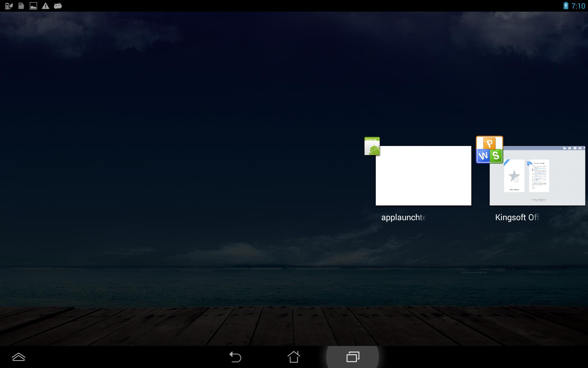The height and width of the screenshot is (368, 588).
Task: Select the applaunchtest app label
Action: [403, 217]
